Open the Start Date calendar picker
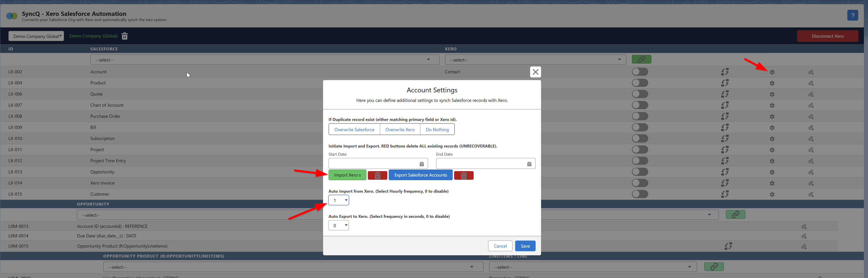Viewport: 868px width, 278px height. (x=422, y=164)
